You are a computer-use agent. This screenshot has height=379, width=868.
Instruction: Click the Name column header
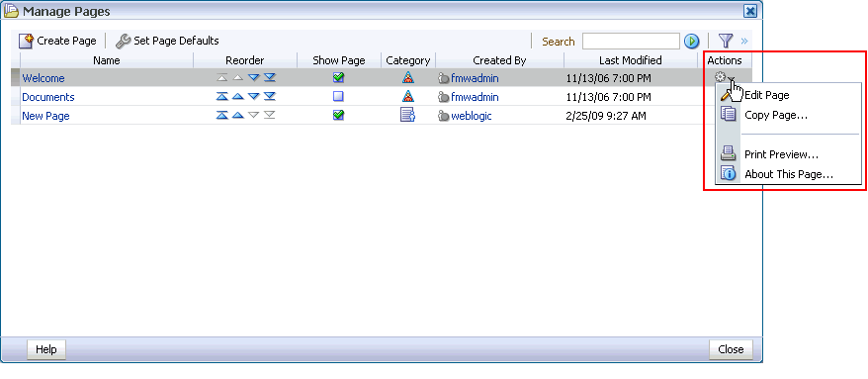coord(107,60)
